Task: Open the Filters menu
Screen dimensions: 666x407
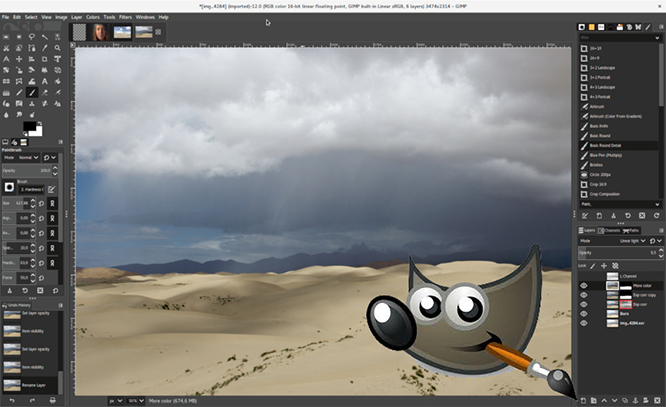Action: point(125,17)
